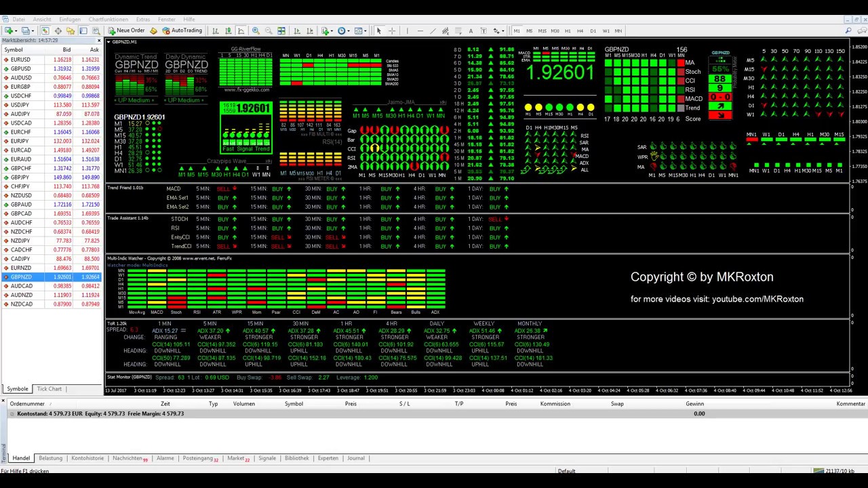This screenshot has width=868, height=488.
Task: Toggle the Navigator star-folder icon
Action: pyautogui.click(x=71, y=30)
